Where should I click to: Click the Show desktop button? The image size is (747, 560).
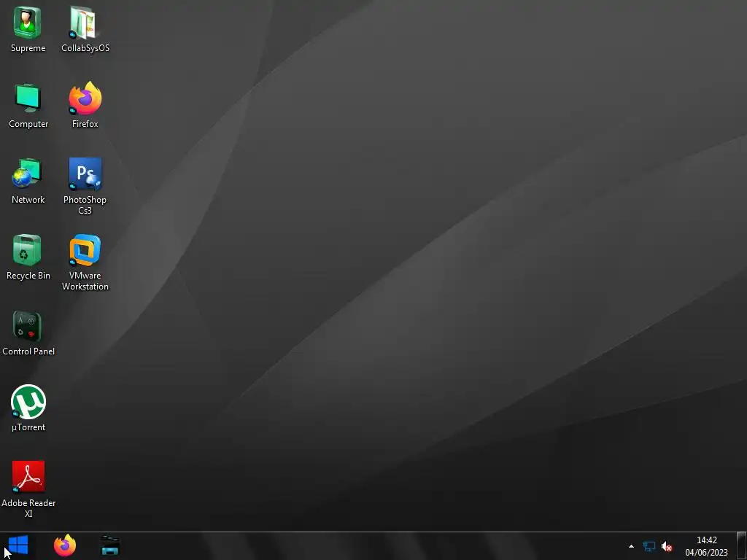tap(742, 545)
